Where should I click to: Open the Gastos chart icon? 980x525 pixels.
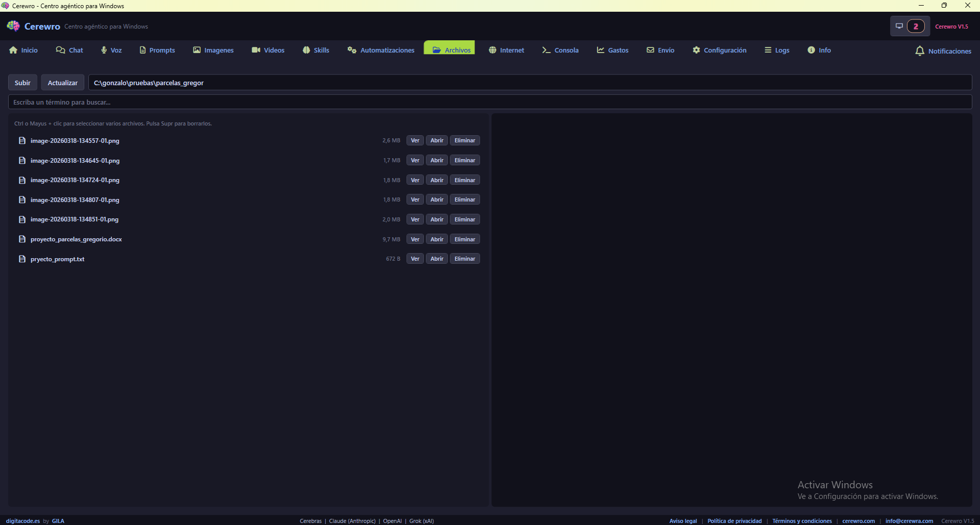[x=601, y=50]
